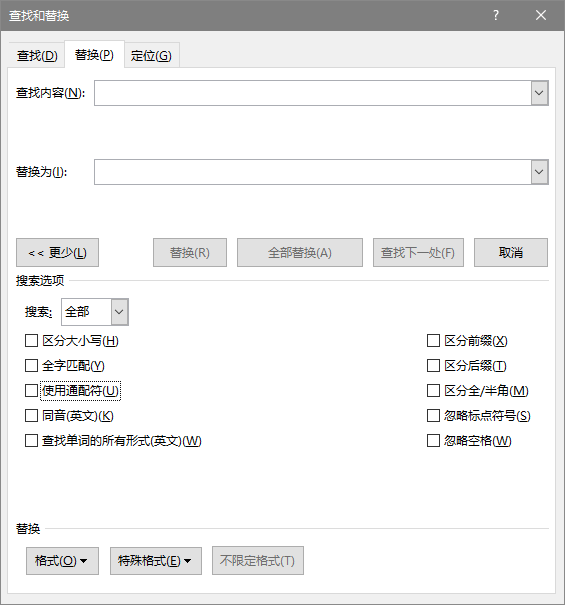This screenshot has height=605, width=565.
Task: Check the 区分前缀(X) checkbox
Action: [x=433, y=341]
